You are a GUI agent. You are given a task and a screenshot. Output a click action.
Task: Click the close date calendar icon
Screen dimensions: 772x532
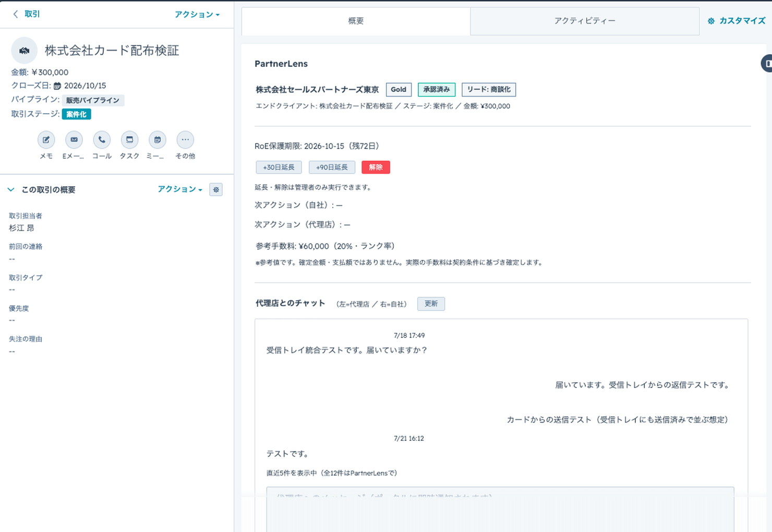point(57,86)
